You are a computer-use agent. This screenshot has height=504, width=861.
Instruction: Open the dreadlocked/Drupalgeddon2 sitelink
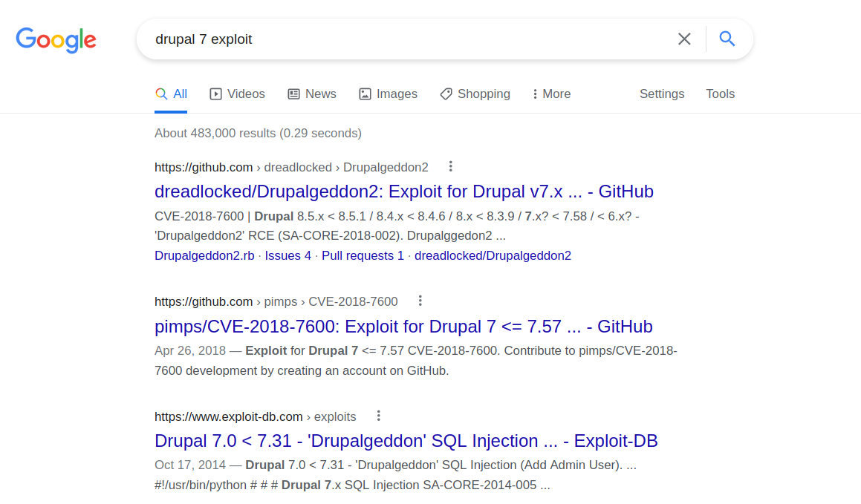point(493,255)
